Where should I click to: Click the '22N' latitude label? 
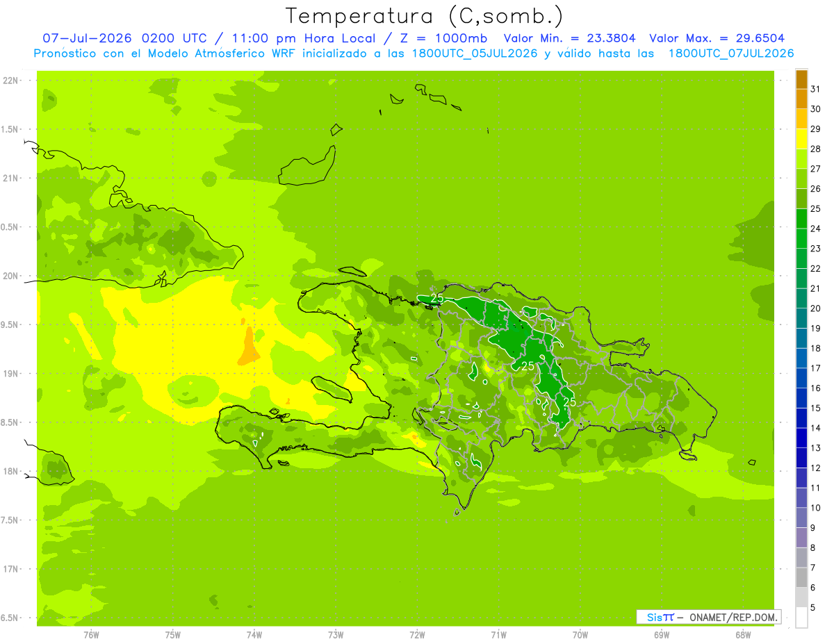click(11, 81)
